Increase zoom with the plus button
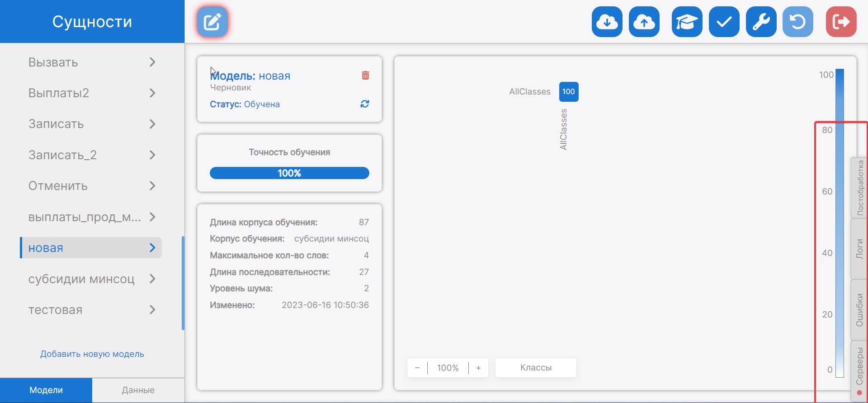Viewport: 868px width, 403px height. (478, 368)
